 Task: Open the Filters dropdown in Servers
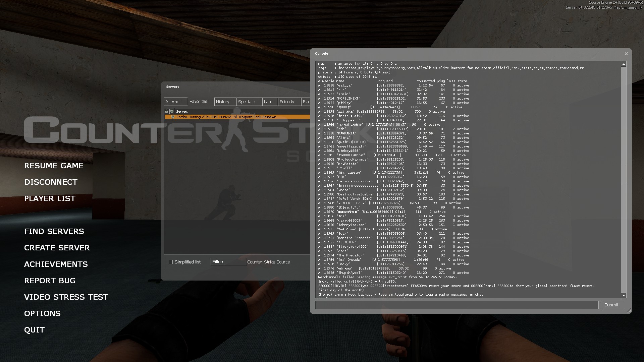228,262
